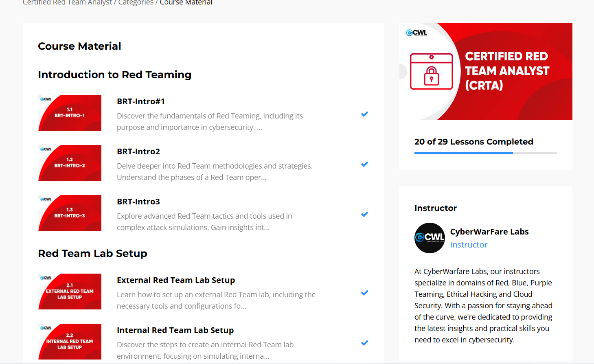Open the 2.2 Internal Lab Setup thumbnail
Screen dimensions: 594x364
click(70, 342)
